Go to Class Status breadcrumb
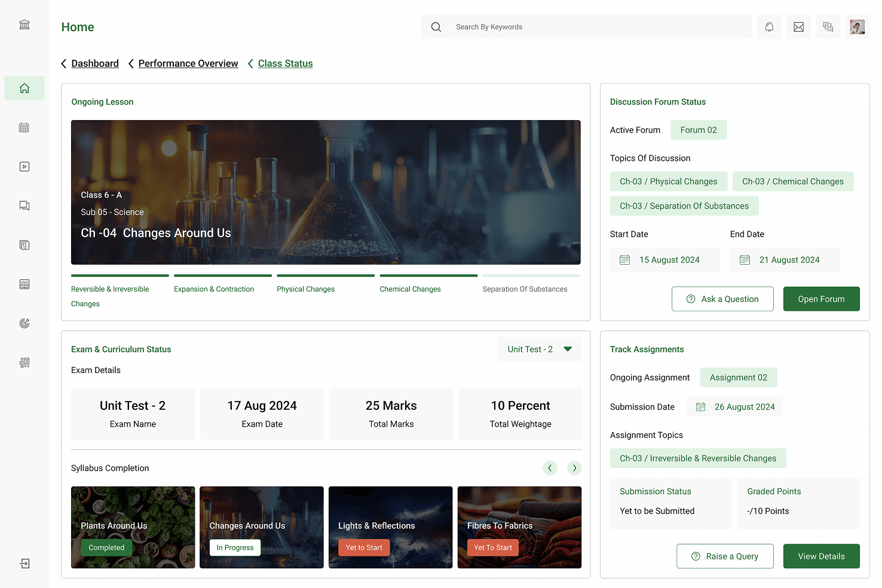Screen dimensions: 882x588 coord(285,63)
